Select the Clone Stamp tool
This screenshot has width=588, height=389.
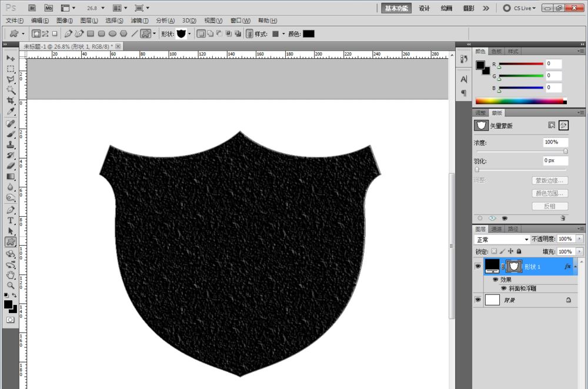tap(11, 145)
